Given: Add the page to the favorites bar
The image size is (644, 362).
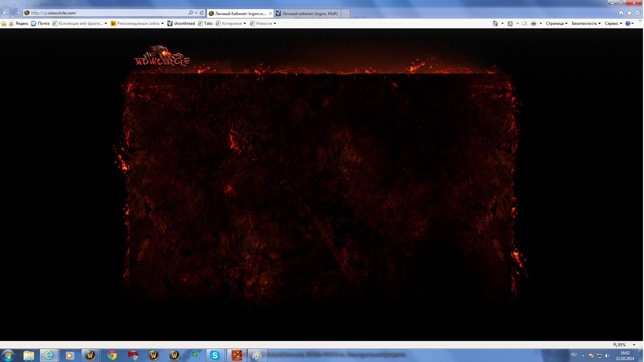Looking at the screenshot, I should point(4,23).
